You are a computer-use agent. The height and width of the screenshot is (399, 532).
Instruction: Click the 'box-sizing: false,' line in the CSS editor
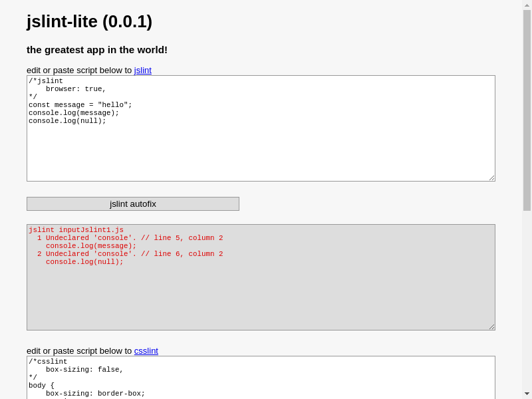(84, 370)
